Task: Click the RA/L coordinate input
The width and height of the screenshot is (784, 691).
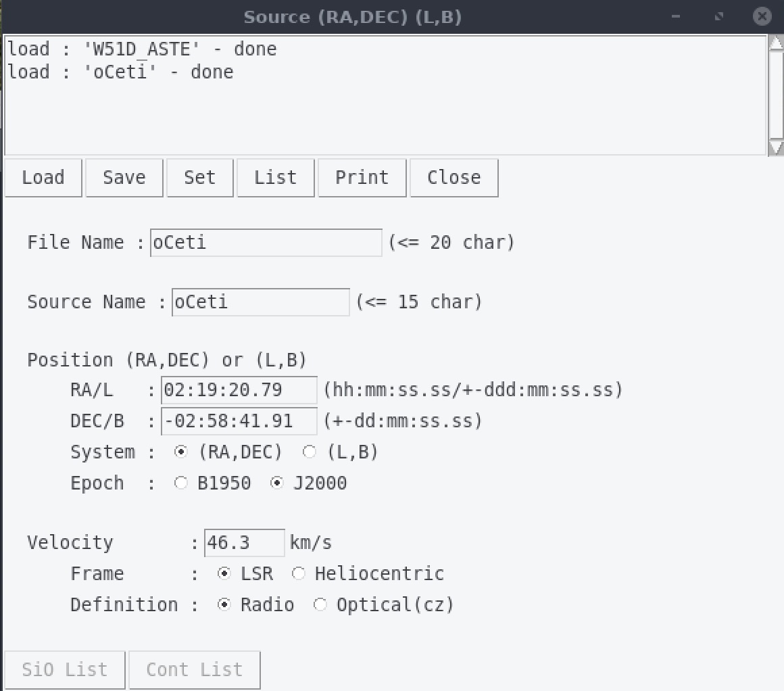Action: [x=239, y=391]
